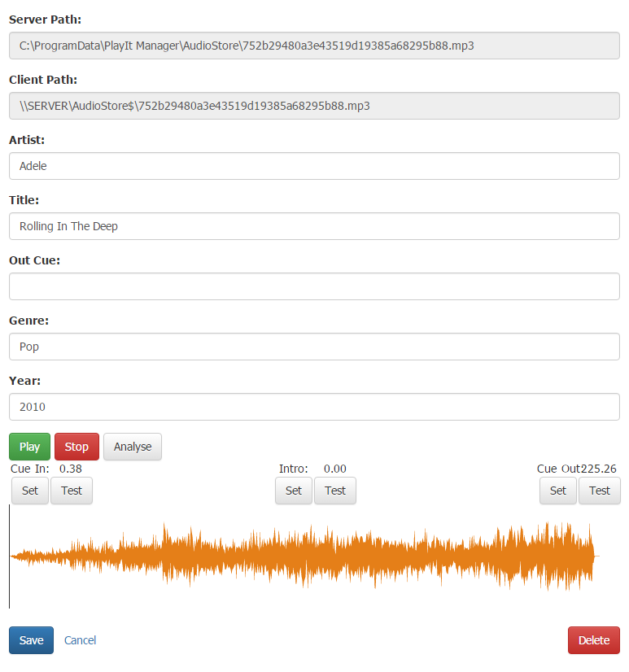Edit the Genre field showing Pop

(314, 347)
